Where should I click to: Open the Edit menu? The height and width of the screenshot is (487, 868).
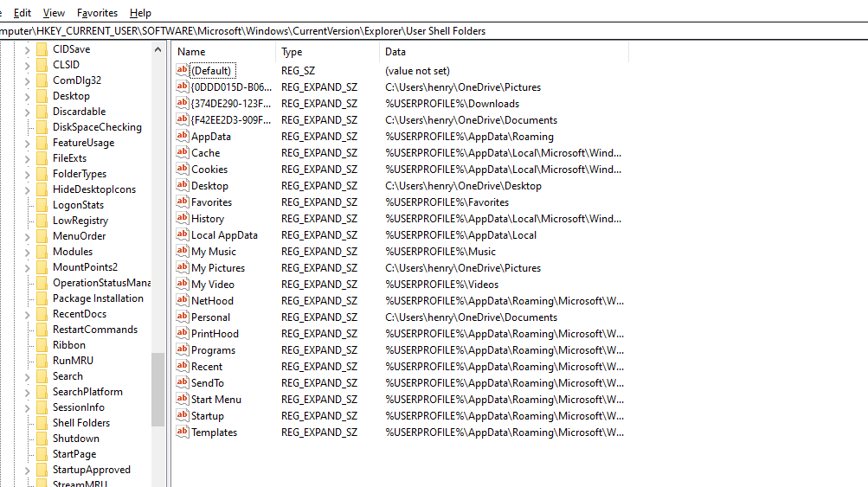[23, 13]
